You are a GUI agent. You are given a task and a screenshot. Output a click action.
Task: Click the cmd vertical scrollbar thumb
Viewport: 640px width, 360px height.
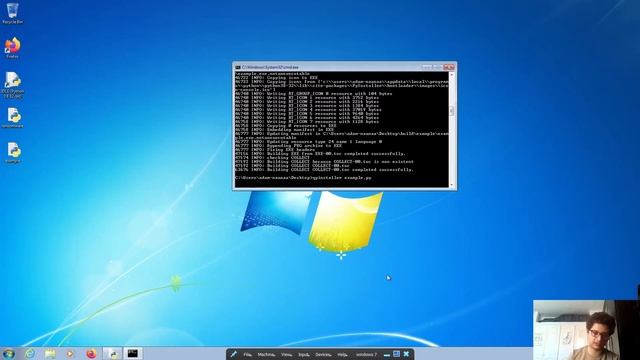pyautogui.click(x=451, y=111)
